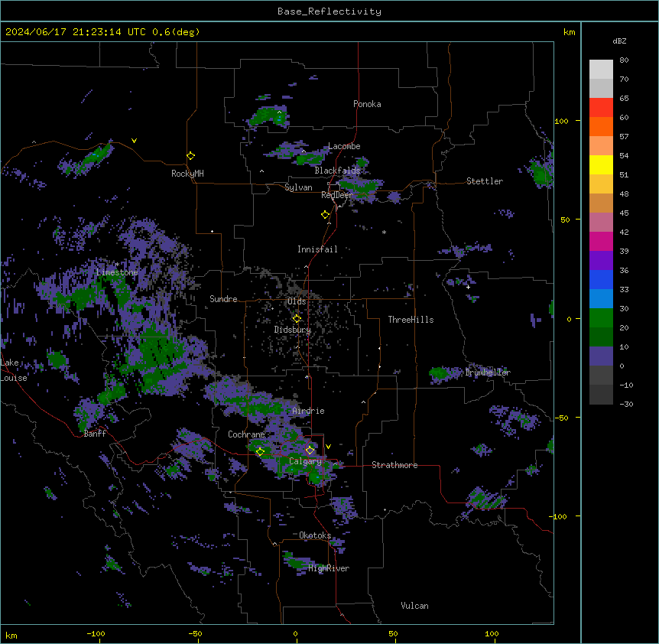Select the dark gray swatch between -10 and -30 dBZ

coord(601,395)
